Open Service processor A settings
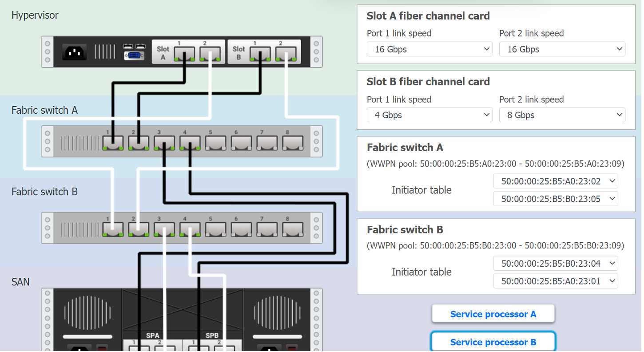Image resolution: width=644 pixels, height=352 pixels. (x=493, y=314)
